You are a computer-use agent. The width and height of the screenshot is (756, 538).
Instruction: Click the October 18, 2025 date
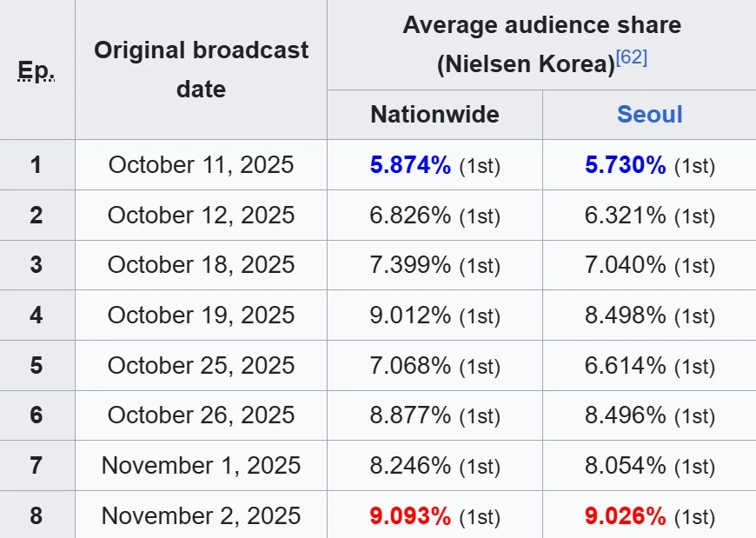click(x=201, y=265)
